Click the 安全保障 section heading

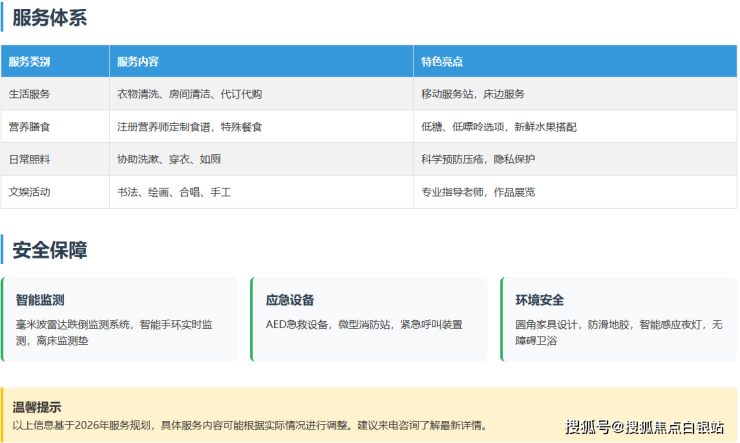[49, 250]
